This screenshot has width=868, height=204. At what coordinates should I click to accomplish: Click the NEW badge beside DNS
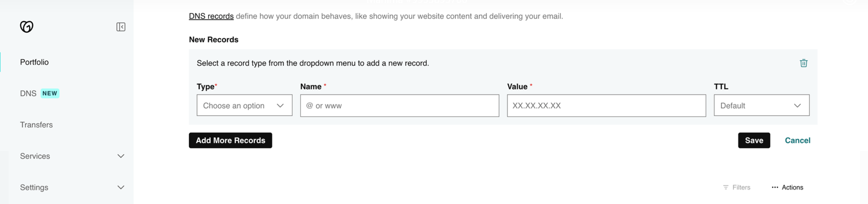(50, 93)
